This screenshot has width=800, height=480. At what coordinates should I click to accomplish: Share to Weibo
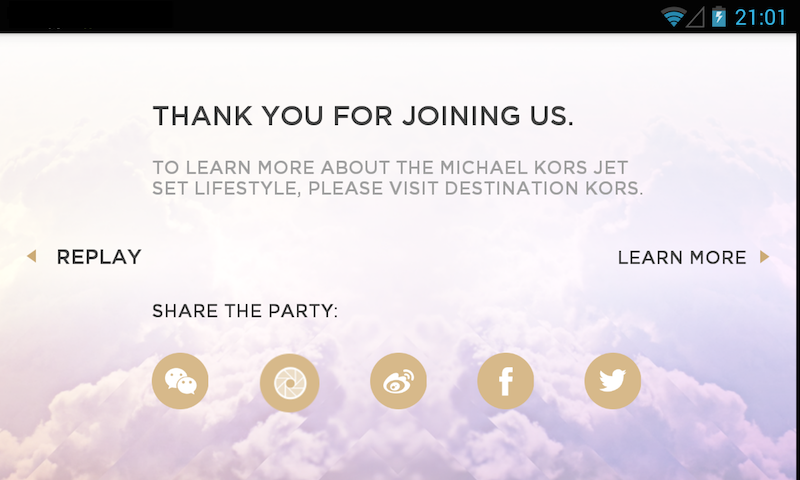pos(398,381)
